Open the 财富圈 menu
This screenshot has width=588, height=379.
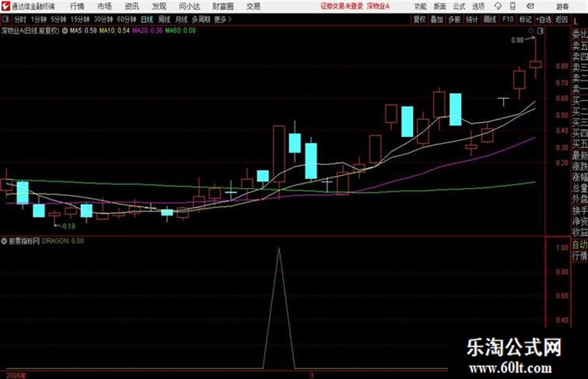point(223,6)
